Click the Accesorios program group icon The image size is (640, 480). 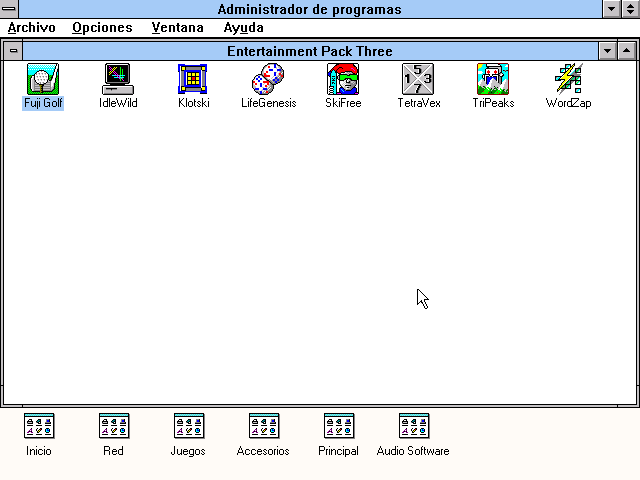pos(264,426)
